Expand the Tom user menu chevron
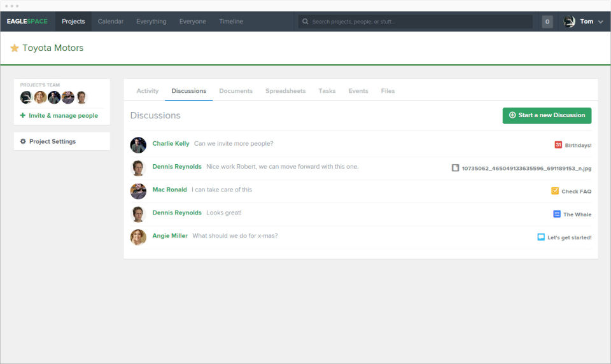 click(600, 22)
